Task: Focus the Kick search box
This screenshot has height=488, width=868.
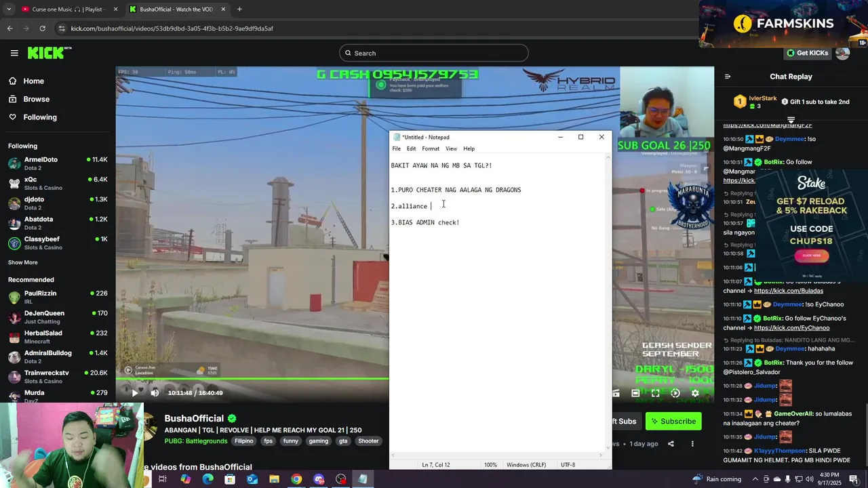Action: pos(434,53)
